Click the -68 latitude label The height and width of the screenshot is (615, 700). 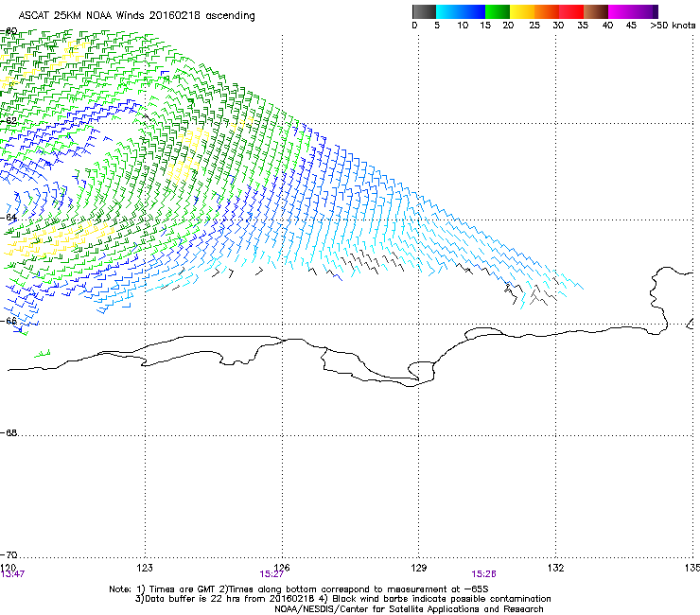point(9,432)
